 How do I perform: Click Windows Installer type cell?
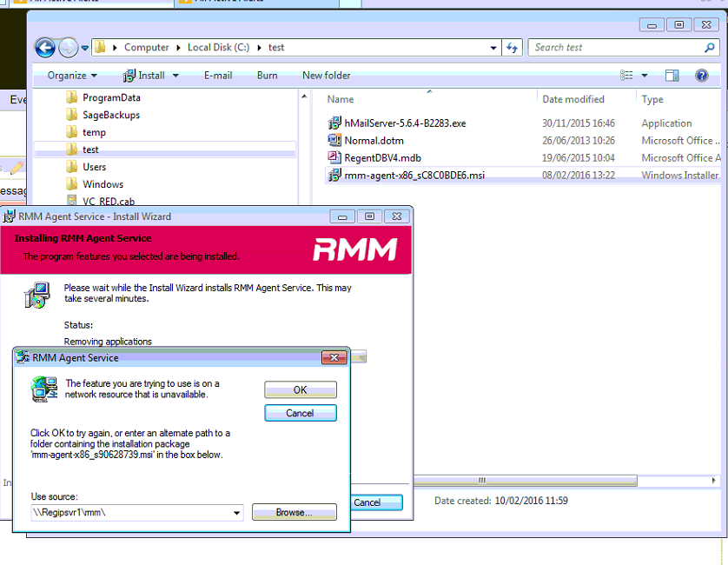click(679, 176)
